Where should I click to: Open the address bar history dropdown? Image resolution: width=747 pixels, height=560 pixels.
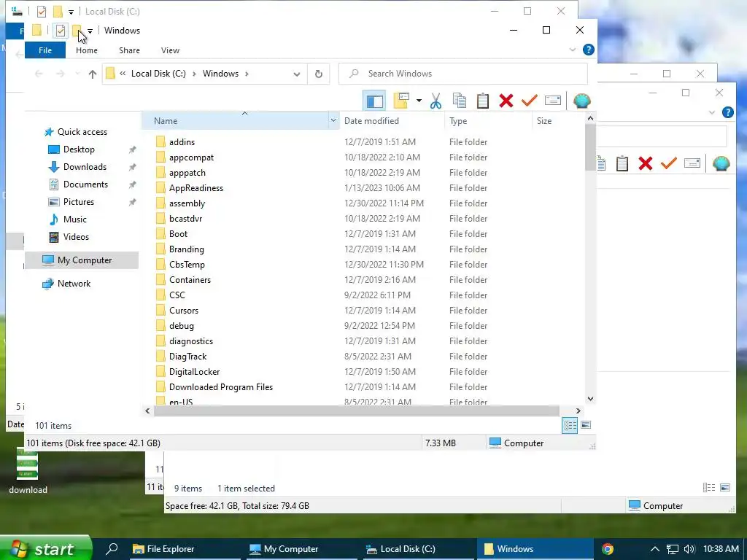click(296, 74)
